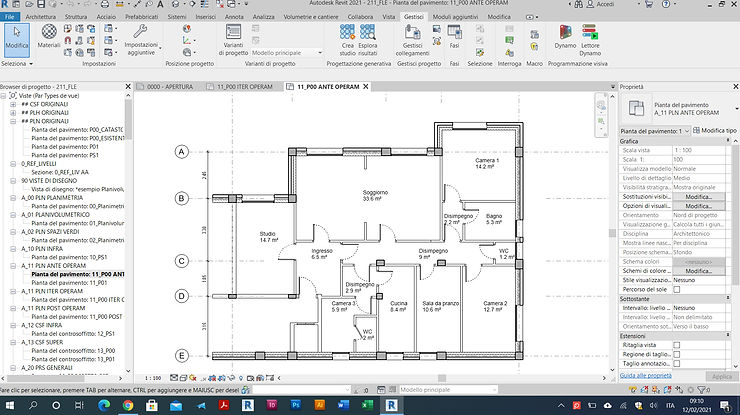
Task: Launch Dynamo from the ribbon
Action: coord(565,37)
